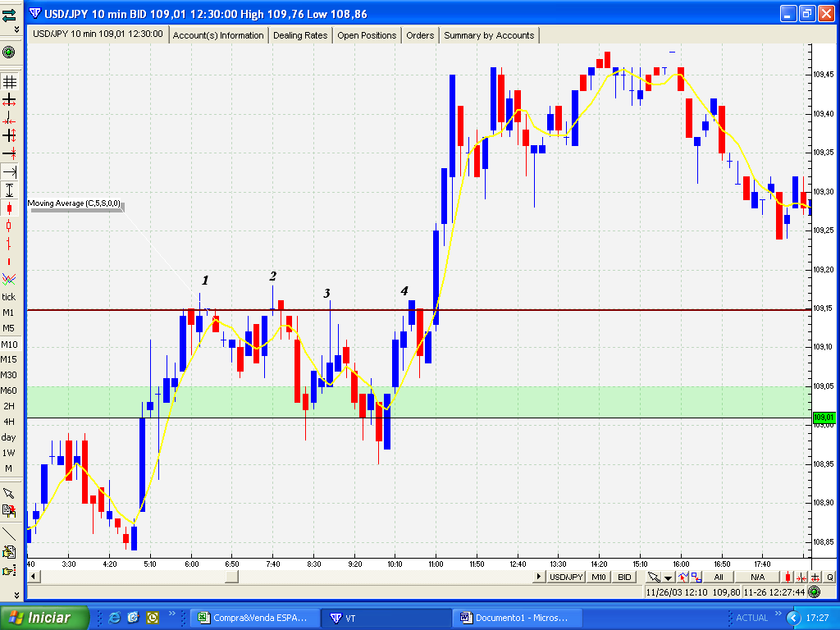Open the dropdown arrow next to bottom pointer tool
840x630 pixels.
668,577
